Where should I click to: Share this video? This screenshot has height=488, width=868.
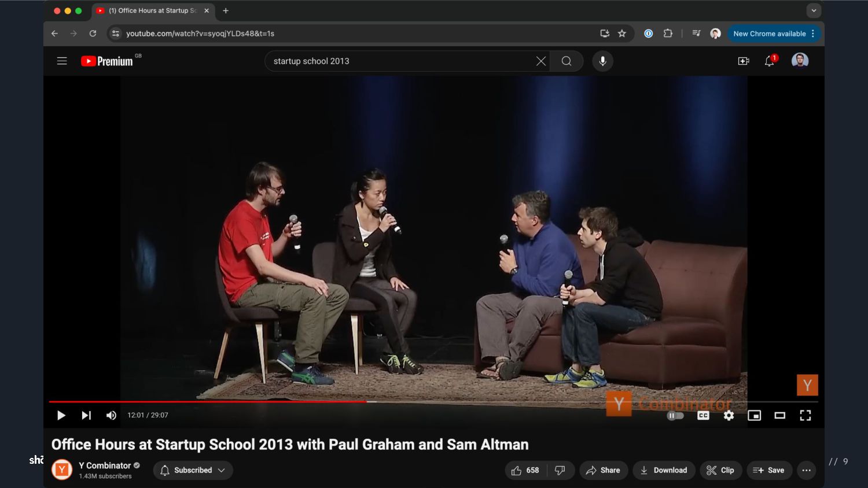tap(604, 470)
